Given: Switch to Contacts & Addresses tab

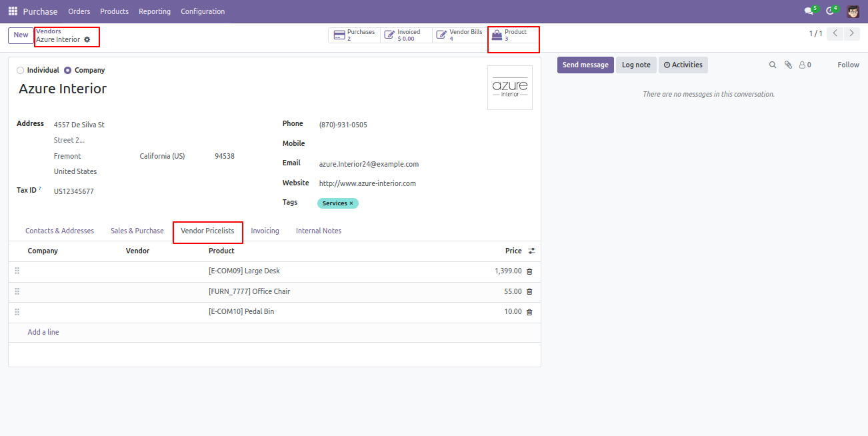Looking at the screenshot, I should tap(59, 231).
